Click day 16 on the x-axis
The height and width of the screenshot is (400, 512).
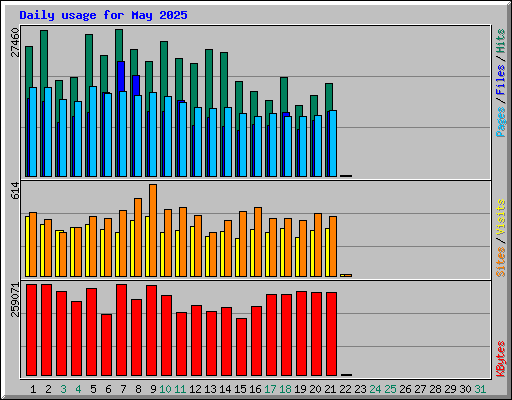(255, 389)
